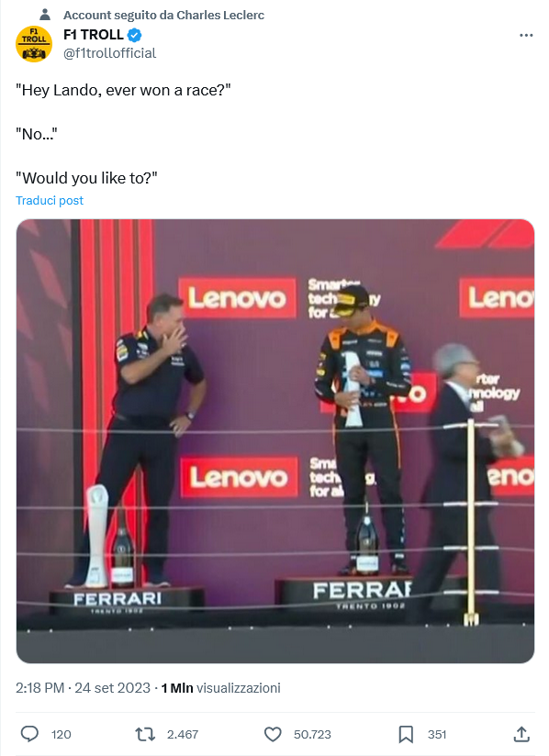Viewport: 549px width, 756px height.
Task: Click Traduci post link
Action: [x=50, y=201]
